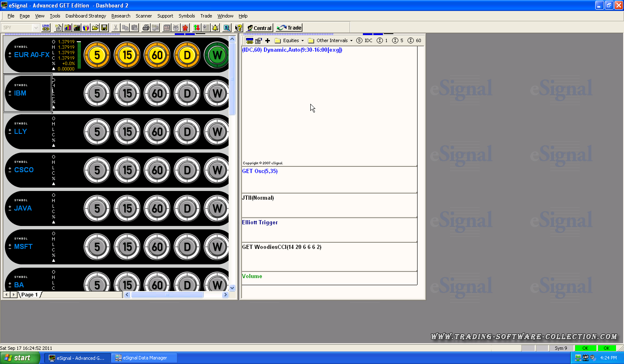
Task: Open the Scanner menu
Action: (143, 16)
